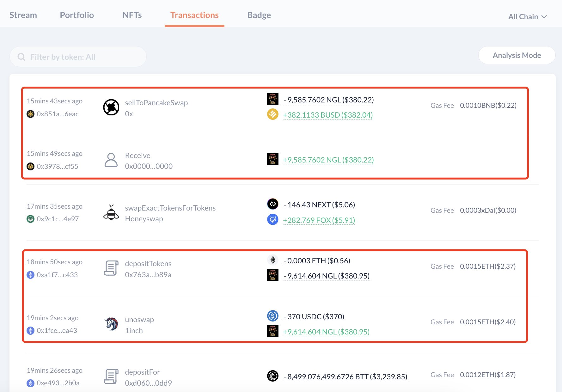
Task: Switch to the Portfolio tab
Action: coord(77,15)
